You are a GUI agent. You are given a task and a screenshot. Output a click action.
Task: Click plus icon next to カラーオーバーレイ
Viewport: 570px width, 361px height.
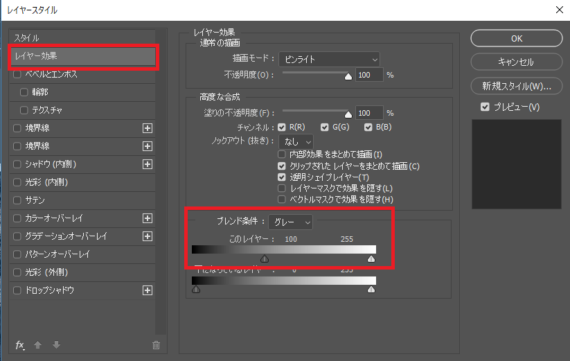coord(147,218)
